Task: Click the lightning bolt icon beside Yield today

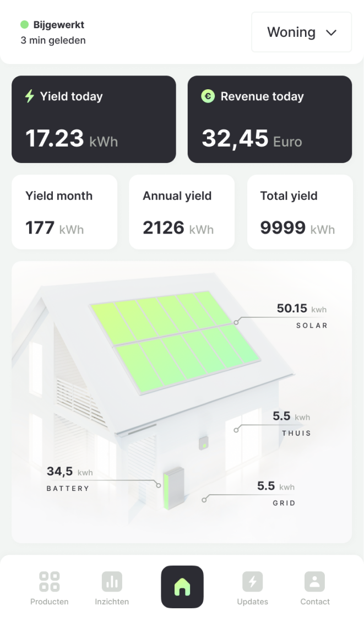Action: pos(30,96)
